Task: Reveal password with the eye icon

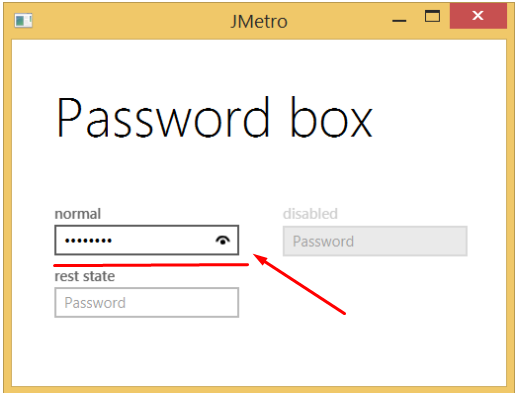Action: click(x=223, y=240)
